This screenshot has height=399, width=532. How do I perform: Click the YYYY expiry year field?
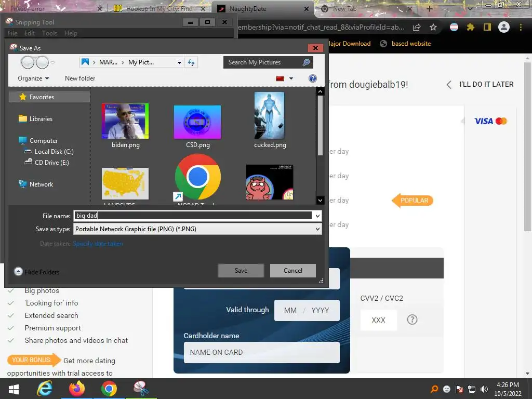pos(320,310)
